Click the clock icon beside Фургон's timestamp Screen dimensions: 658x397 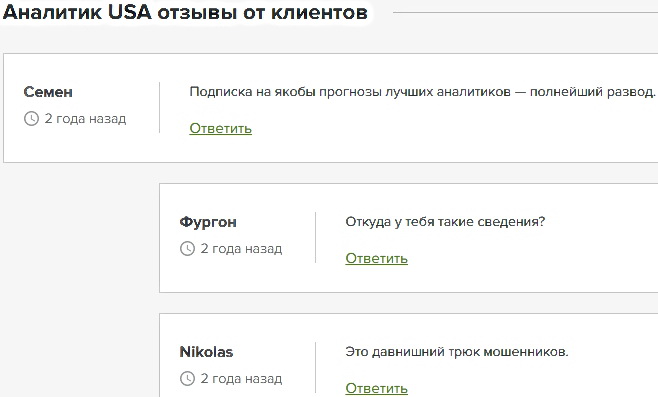[187, 249]
